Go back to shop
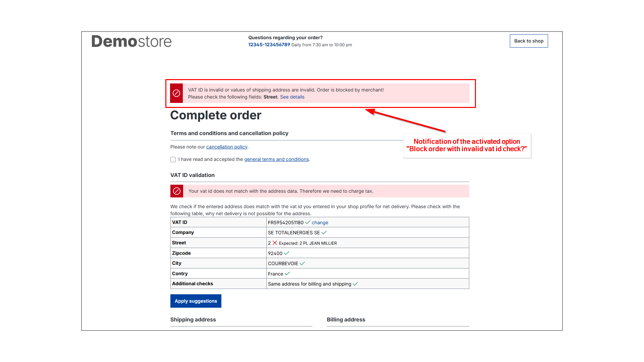The width and height of the screenshot is (644, 362). [x=529, y=41]
